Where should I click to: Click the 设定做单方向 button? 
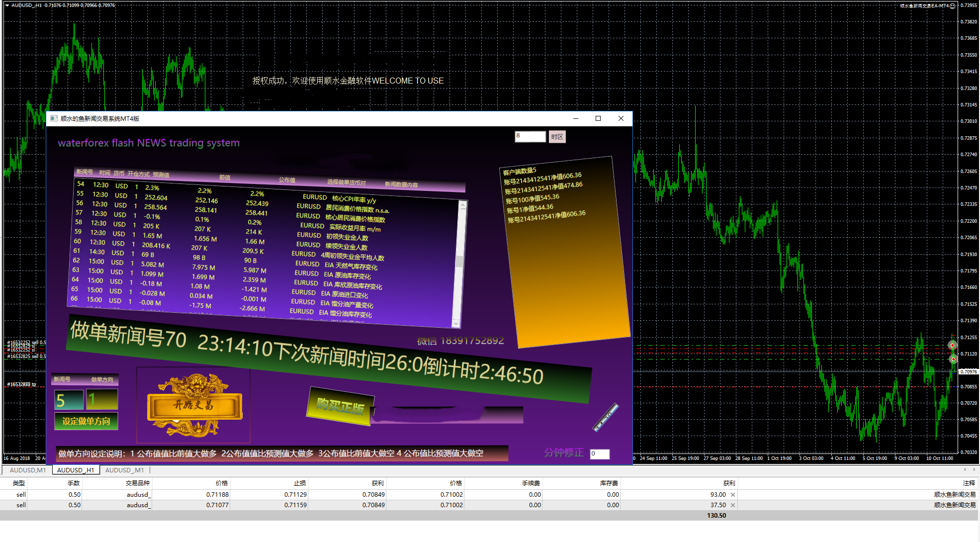pos(86,421)
